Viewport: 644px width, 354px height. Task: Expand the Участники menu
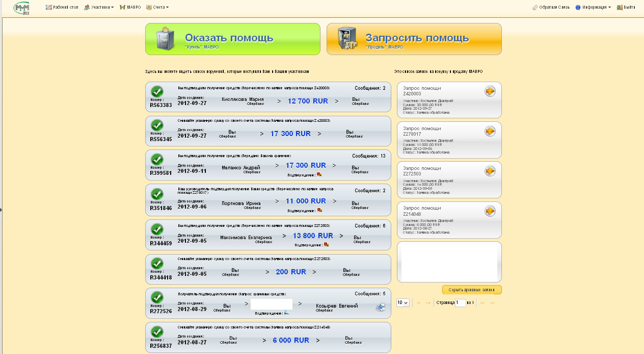[x=99, y=8]
